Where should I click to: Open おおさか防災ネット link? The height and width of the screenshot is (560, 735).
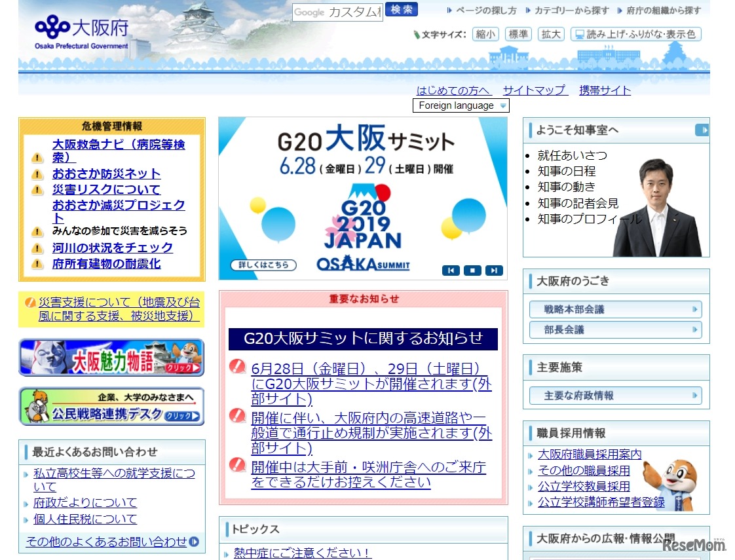click(x=106, y=174)
